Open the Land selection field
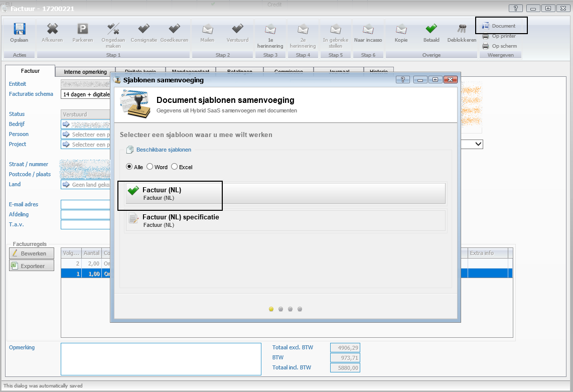 (x=85, y=185)
